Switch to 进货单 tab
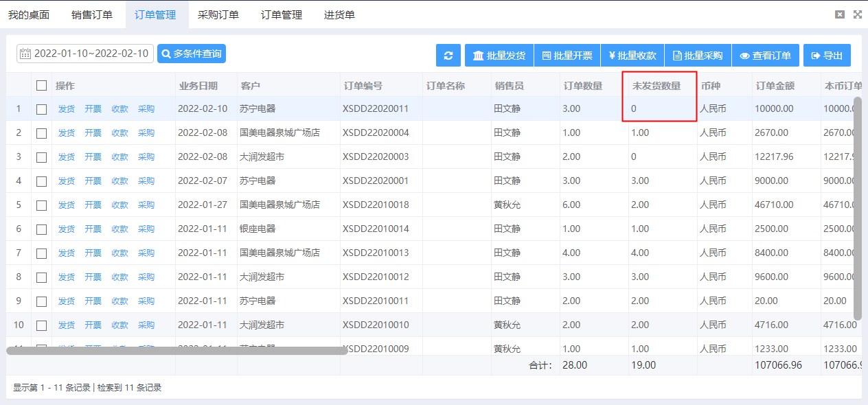Viewport: 868px width, 405px height. (339, 14)
